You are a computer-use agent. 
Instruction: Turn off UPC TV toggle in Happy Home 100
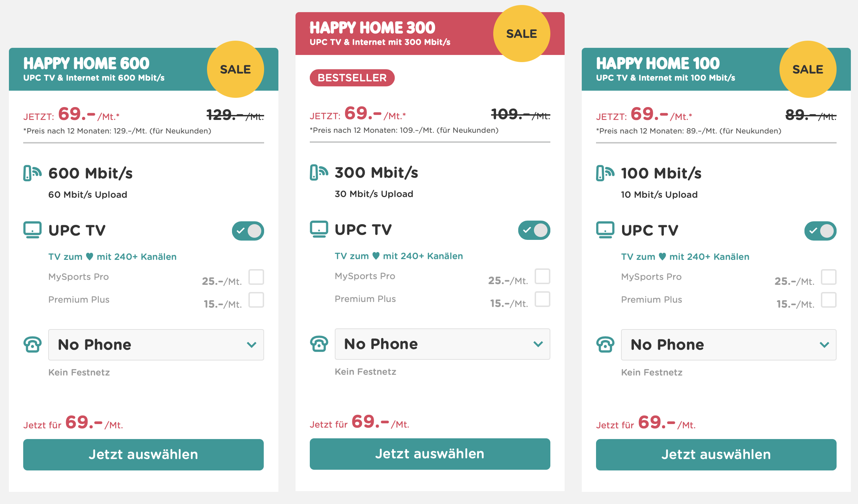point(820,231)
